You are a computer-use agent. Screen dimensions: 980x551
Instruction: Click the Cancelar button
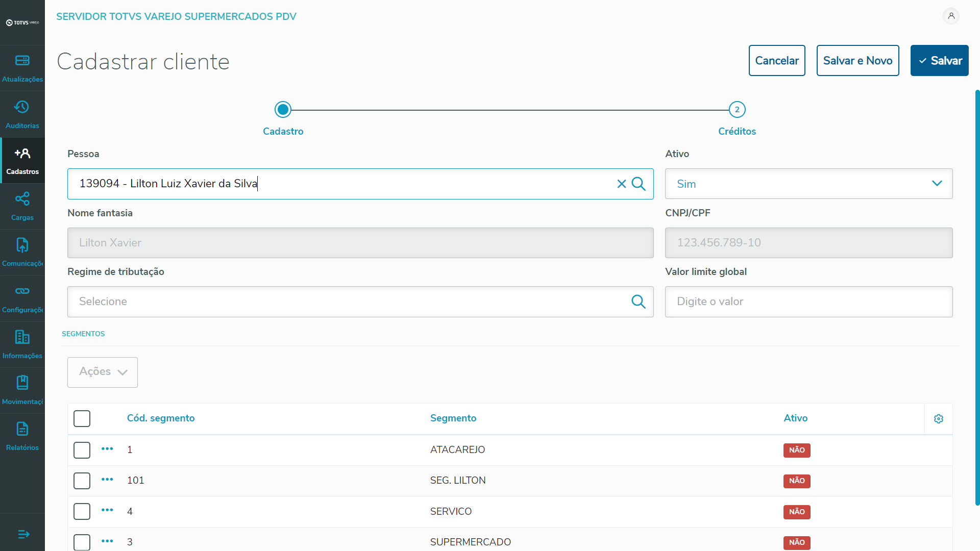pos(776,61)
